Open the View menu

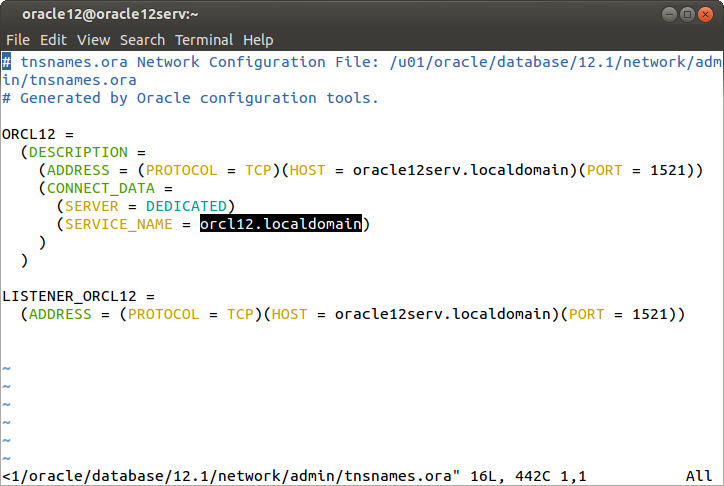pyautogui.click(x=93, y=40)
